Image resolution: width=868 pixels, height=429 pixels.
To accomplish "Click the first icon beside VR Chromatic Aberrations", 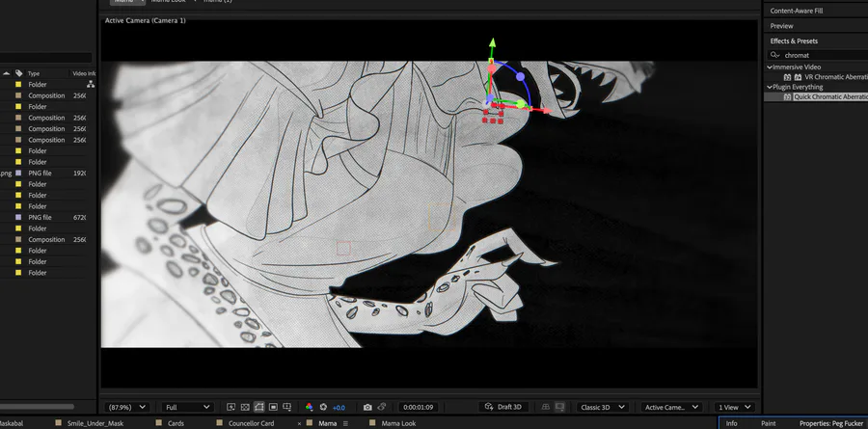I will tap(787, 77).
